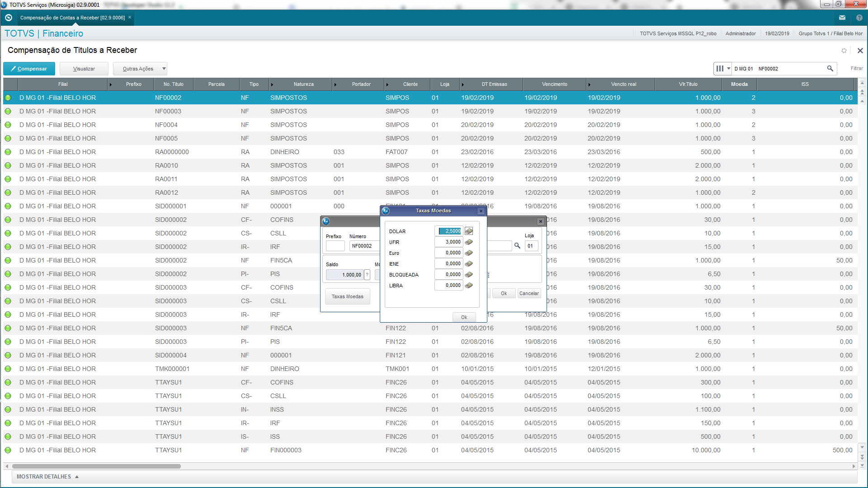Expand the Outras Ações dropdown arrow
This screenshot has width=868, height=488.
(x=164, y=69)
